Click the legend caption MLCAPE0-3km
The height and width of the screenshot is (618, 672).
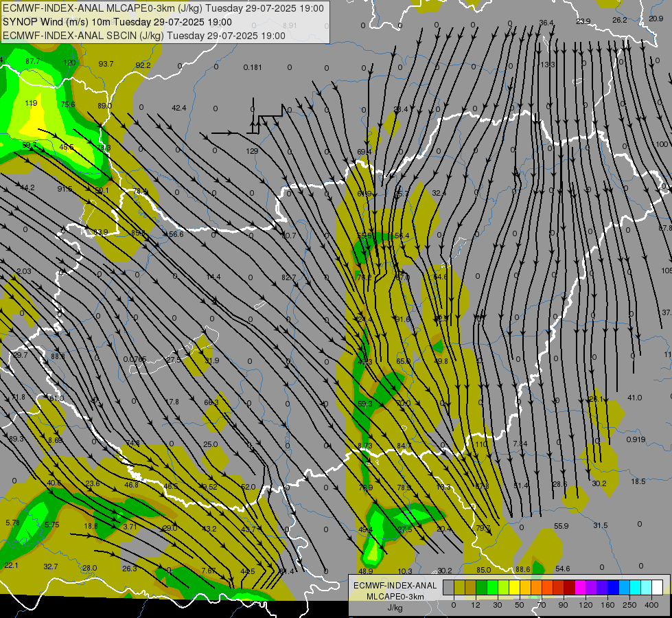pos(395,597)
